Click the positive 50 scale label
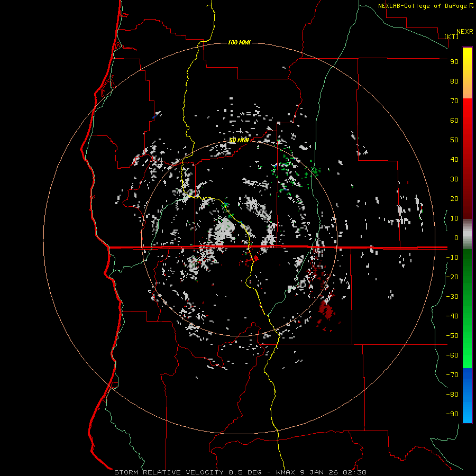Screen dimensions: 476x476 pos(454,140)
